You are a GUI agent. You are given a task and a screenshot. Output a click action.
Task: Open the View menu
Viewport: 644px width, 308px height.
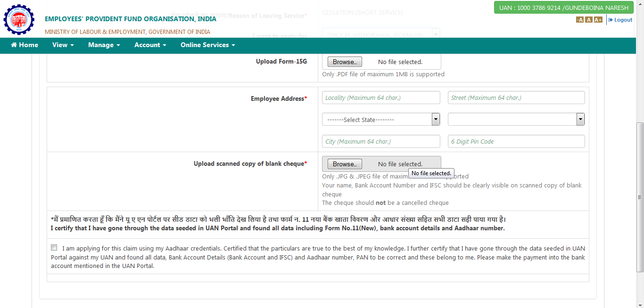pyautogui.click(x=63, y=45)
